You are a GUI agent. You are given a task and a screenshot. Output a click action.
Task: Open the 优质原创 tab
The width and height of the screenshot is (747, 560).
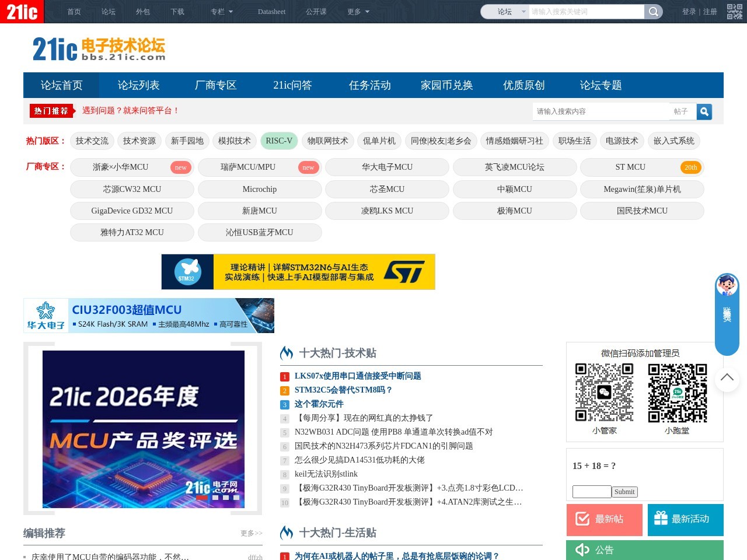pos(523,85)
